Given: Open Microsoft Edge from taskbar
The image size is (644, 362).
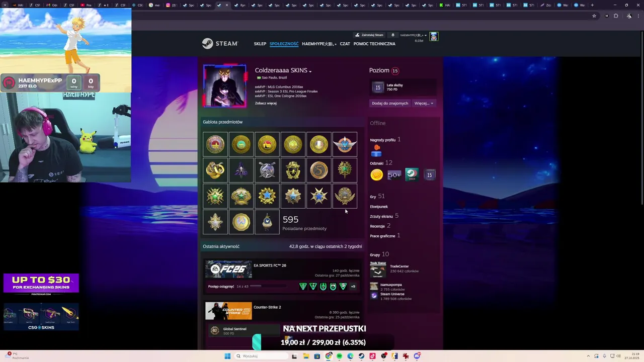Looking at the screenshot, I should tap(350, 356).
